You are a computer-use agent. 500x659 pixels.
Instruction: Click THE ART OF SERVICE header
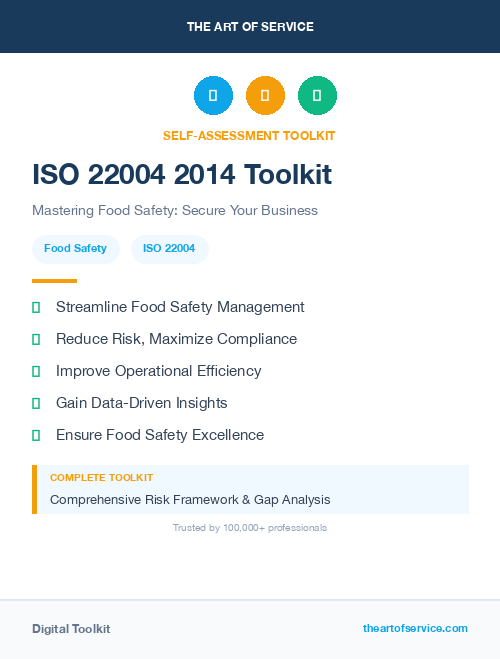[250, 27]
